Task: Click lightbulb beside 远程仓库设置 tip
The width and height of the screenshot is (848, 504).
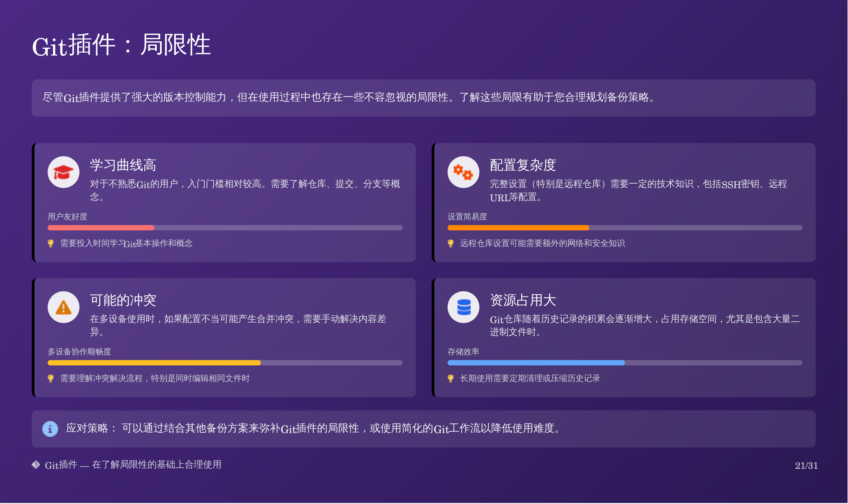Action: (450, 243)
